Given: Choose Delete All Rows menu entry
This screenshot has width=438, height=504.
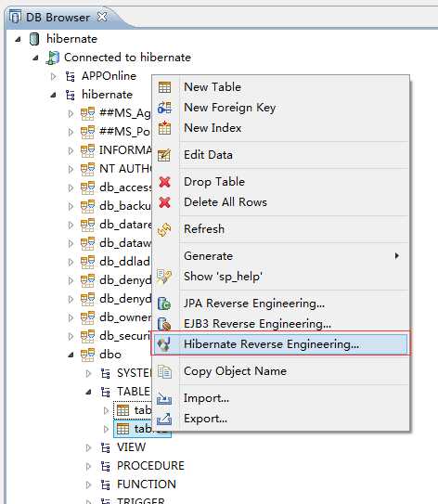Looking at the screenshot, I should (281, 202).
